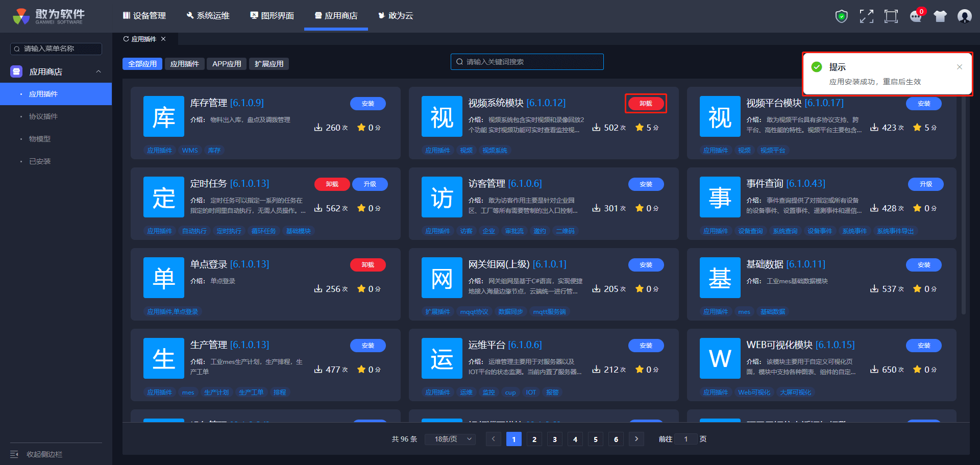Click the 事件查询 app icon
Screen dimensions: 980x465
click(x=720, y=197)
